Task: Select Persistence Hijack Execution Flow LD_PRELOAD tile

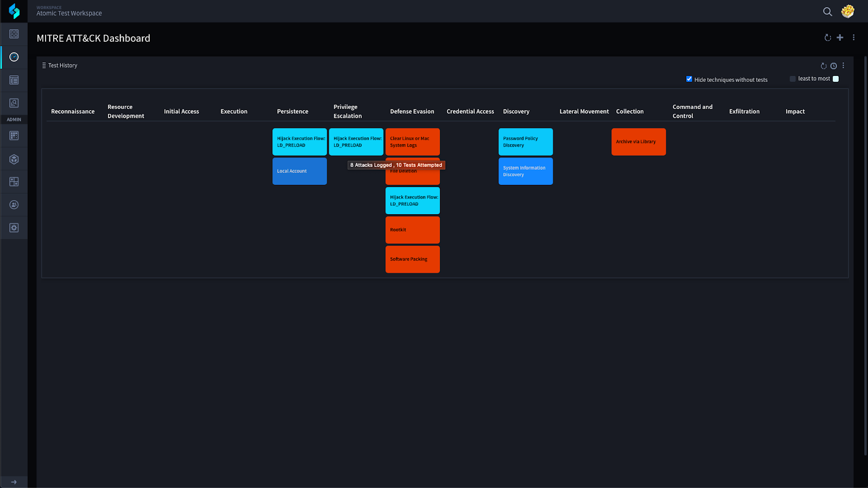Action: click(299, 142)
